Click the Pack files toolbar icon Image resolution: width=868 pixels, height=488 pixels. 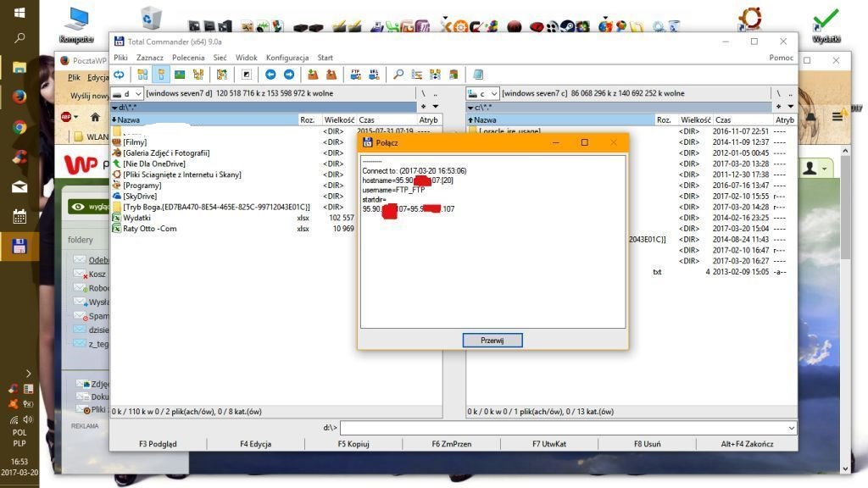[313, 75]
